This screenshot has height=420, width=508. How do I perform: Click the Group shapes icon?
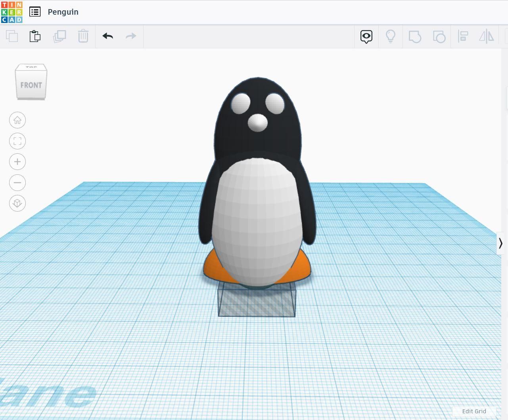click(415, 36)
